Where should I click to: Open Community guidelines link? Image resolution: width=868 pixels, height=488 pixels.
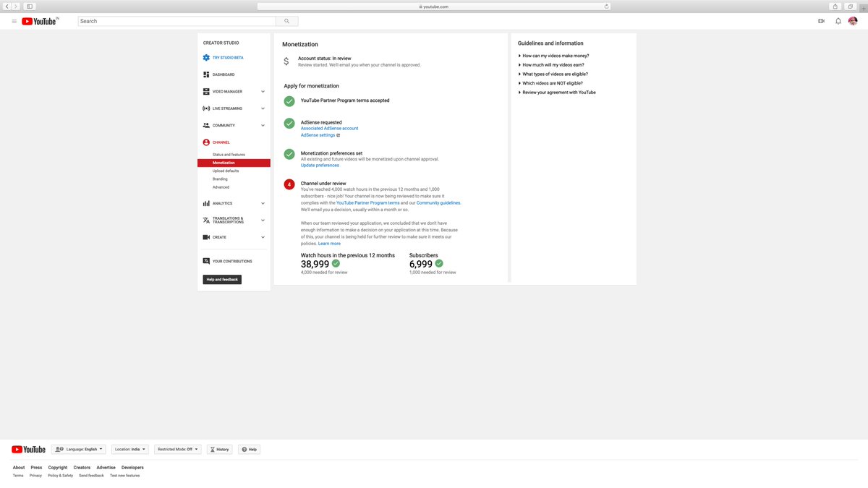(x=438, y=203)
